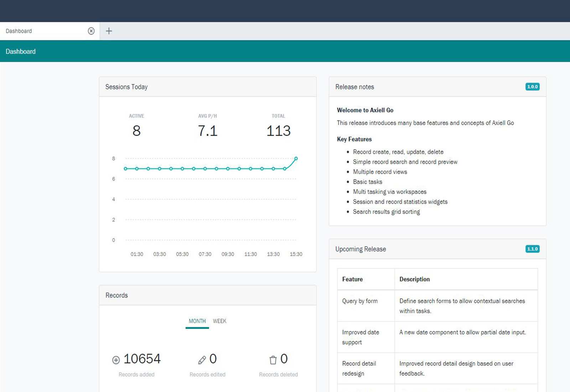Click the Records edited pencil icon
The height and width of the screenshot is (392, 570).
pyautogui.click(x=202, y=360)
